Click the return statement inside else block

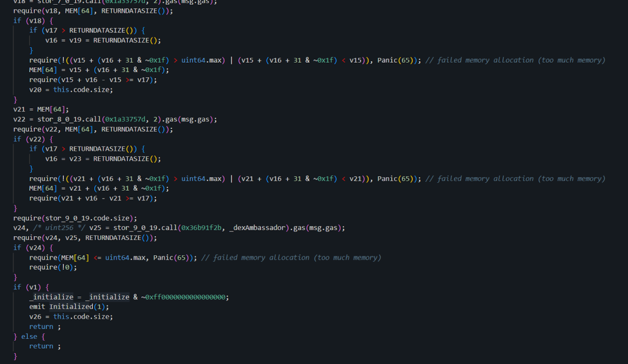[44, 346]
